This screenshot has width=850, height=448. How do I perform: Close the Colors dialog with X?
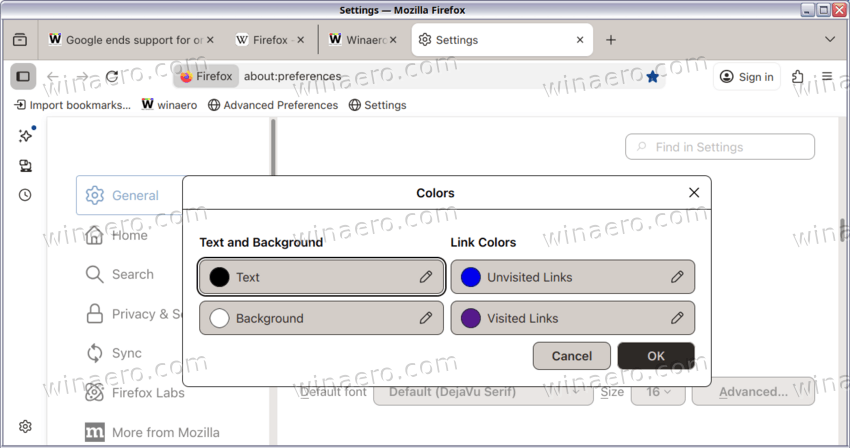pyautogui.click(x=694, y=193)
